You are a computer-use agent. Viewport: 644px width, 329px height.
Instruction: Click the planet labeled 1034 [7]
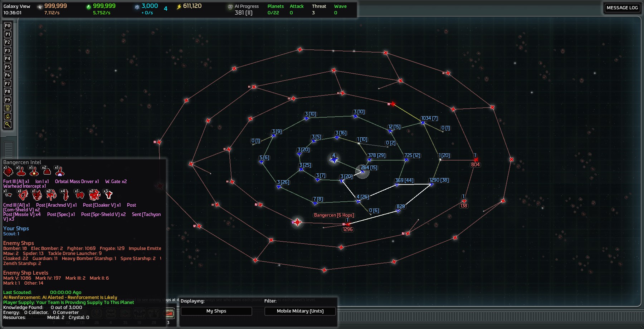point(423,123)
